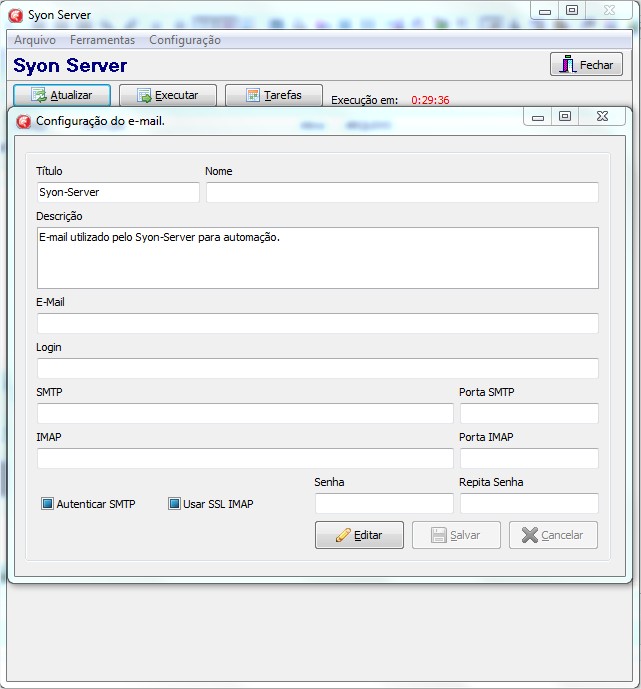Click the Atualizar button
641x689 pixels.
click(x=62, y=95)
